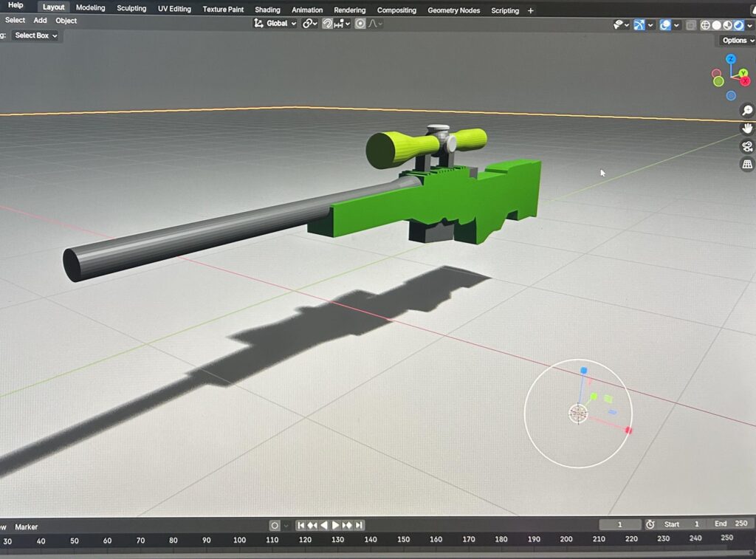Click the Y axis on navigation gizmo

pos(743,72)
